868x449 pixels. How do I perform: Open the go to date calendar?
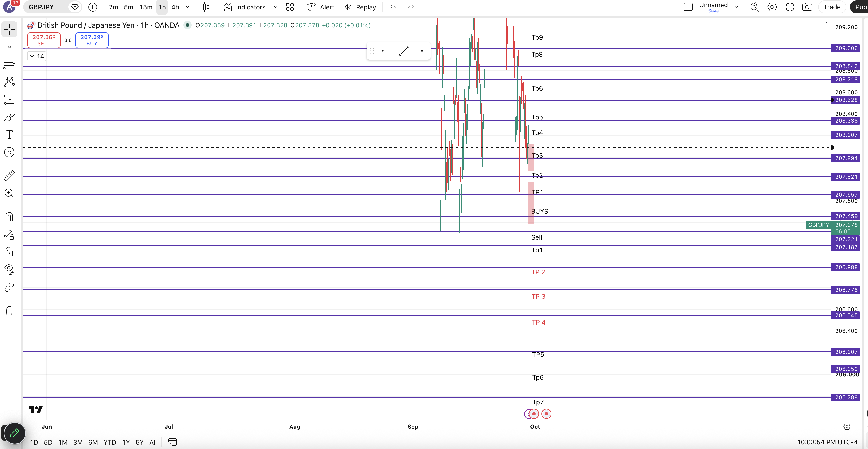172,442
